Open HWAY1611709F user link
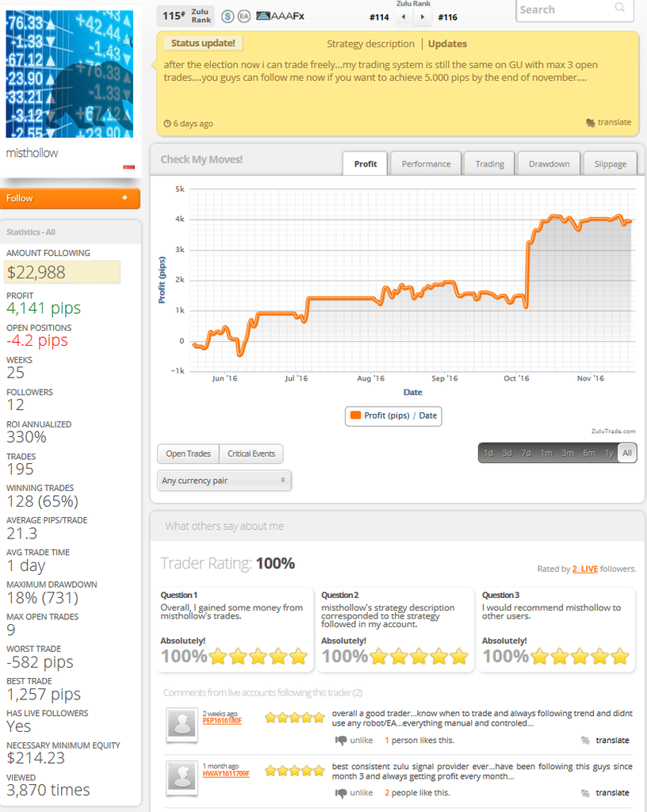 [x=226, y=774]
